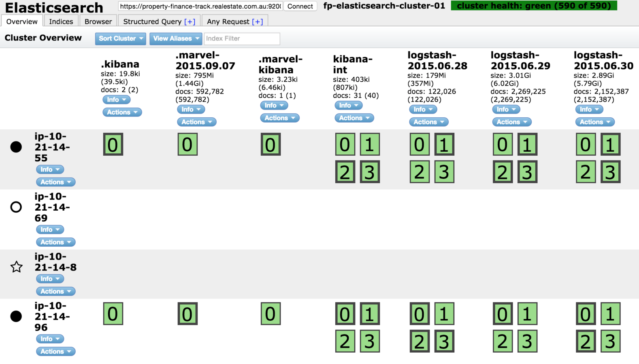Switch to the Browser tab

point(98,21)
